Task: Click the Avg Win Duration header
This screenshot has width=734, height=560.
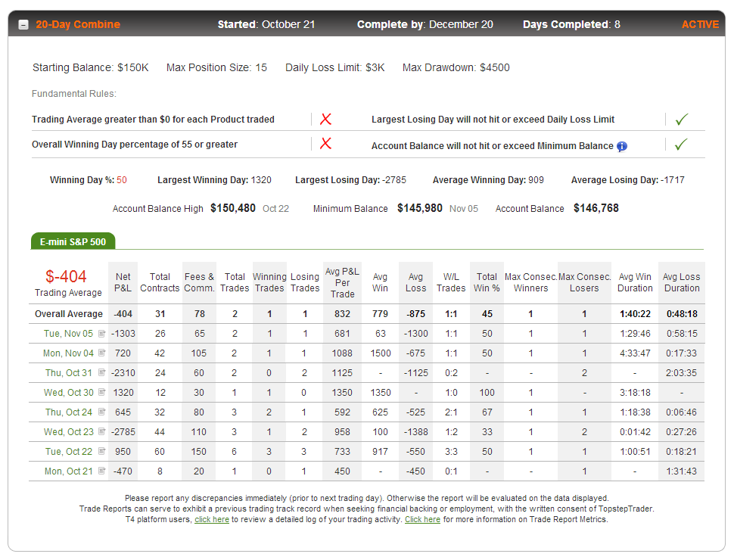Action: [635, 282]
